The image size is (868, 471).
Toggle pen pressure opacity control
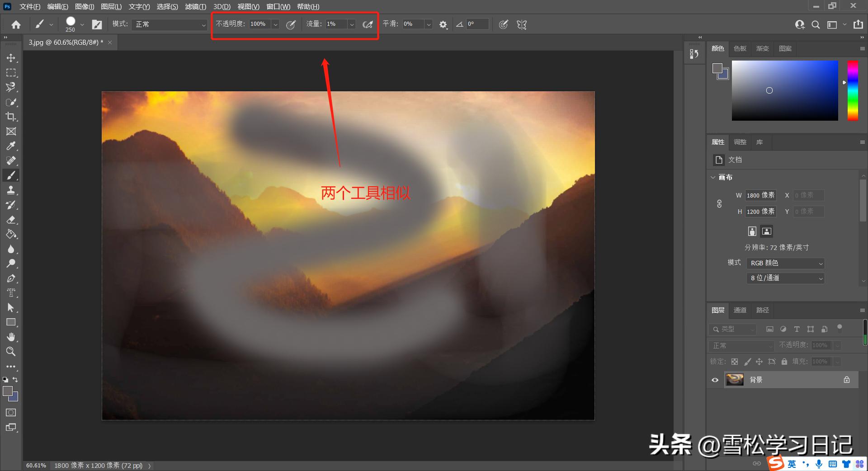coord(291,24)
